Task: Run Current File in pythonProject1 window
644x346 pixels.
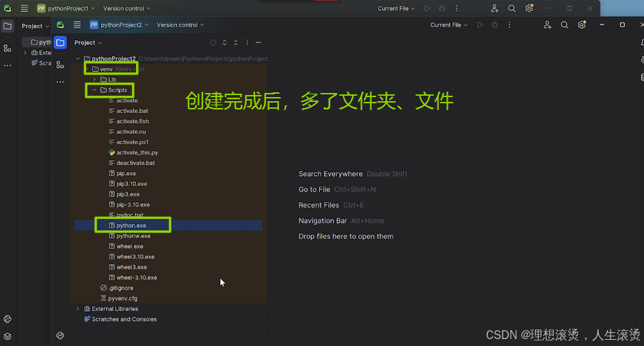Action: [x=427, y=8]
